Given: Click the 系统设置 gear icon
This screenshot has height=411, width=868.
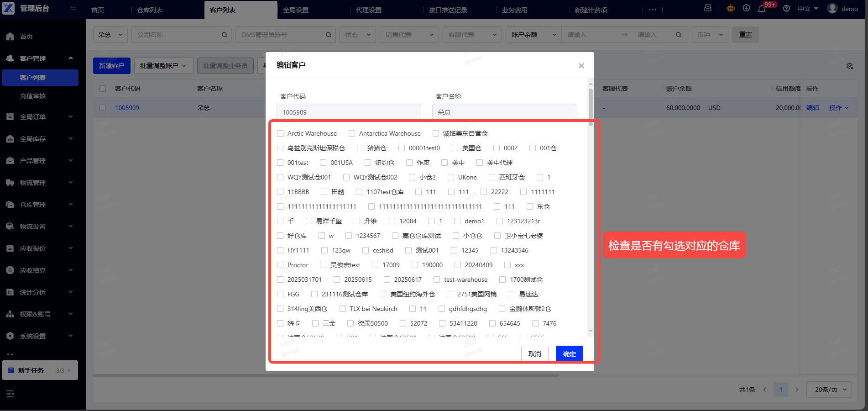Looking at the screenshot, I should (x=10, y=336).
